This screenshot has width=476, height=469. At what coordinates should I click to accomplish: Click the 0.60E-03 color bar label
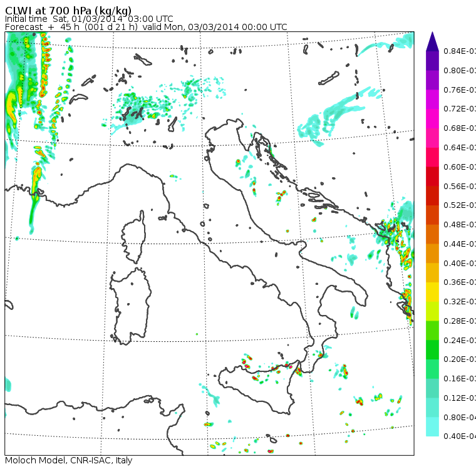point(460,167)
